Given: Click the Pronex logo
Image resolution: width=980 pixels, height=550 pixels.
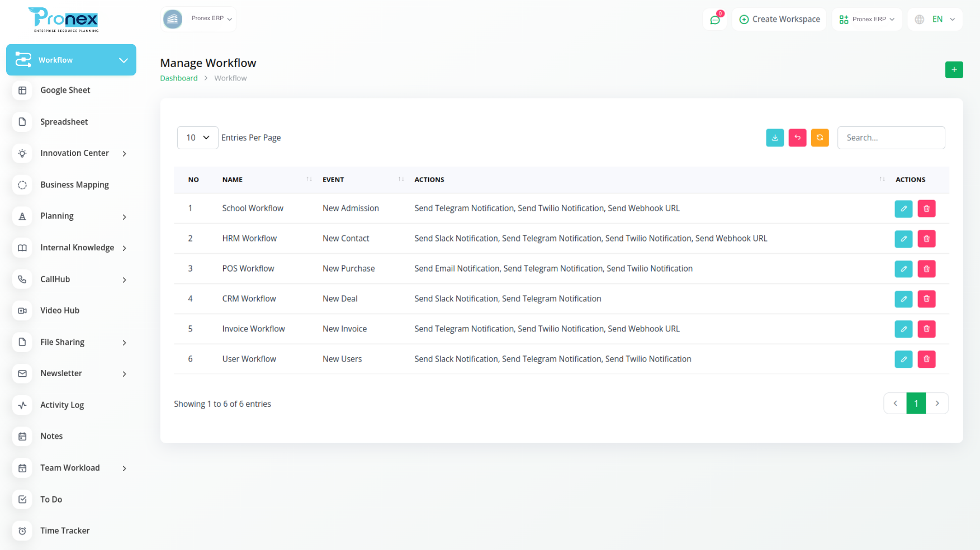Looking at the screenshot, I should (x=64, y=20).
